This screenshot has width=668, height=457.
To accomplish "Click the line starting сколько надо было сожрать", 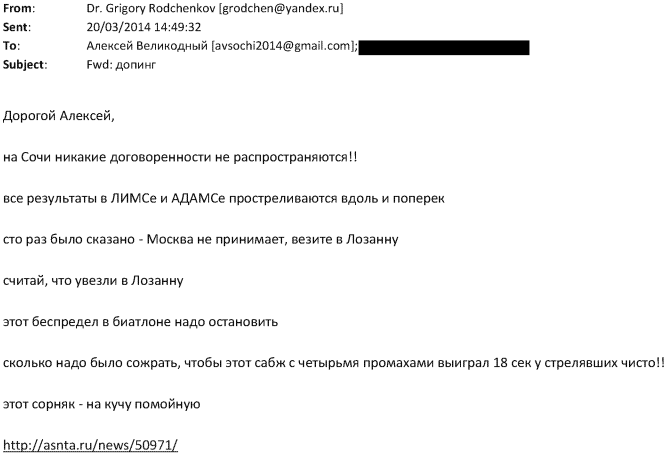I will tap(334, 363).
